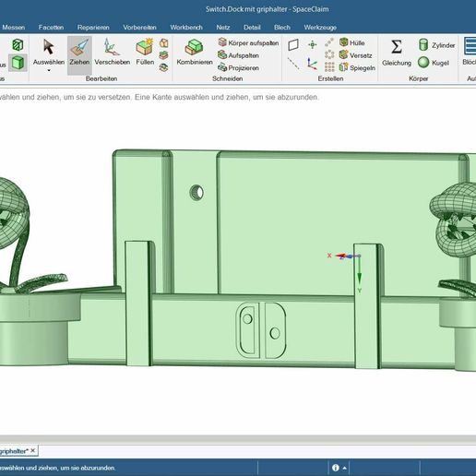Insert a Zylinder body
The width and height of the screenshot is (476, 476).
[436, 45]
